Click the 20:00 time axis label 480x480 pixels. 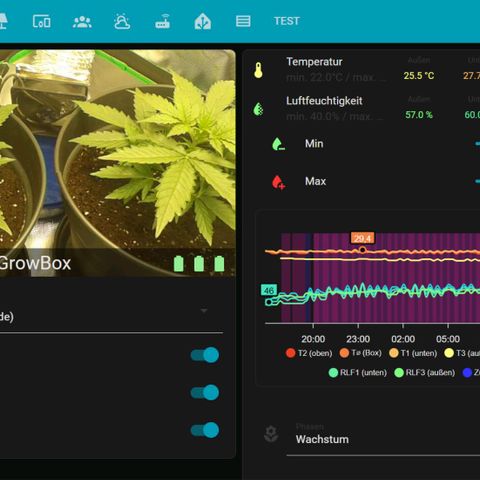(x=313, y=339)
